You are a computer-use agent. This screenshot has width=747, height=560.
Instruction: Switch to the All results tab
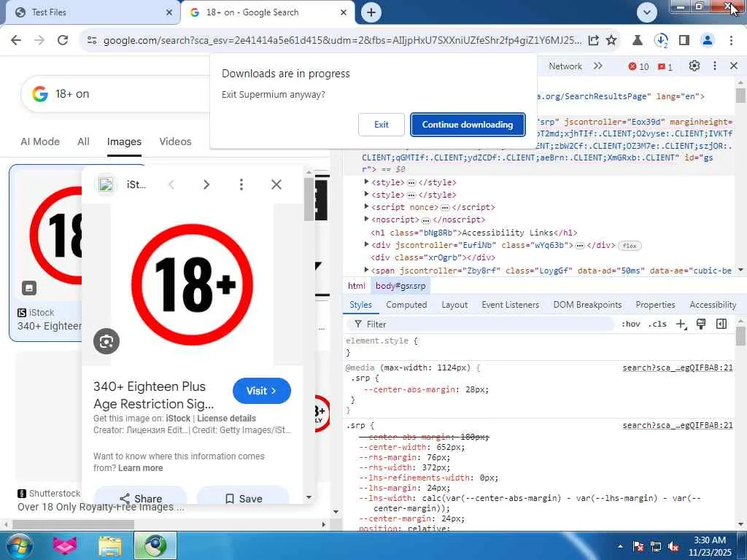click(83, 141)
